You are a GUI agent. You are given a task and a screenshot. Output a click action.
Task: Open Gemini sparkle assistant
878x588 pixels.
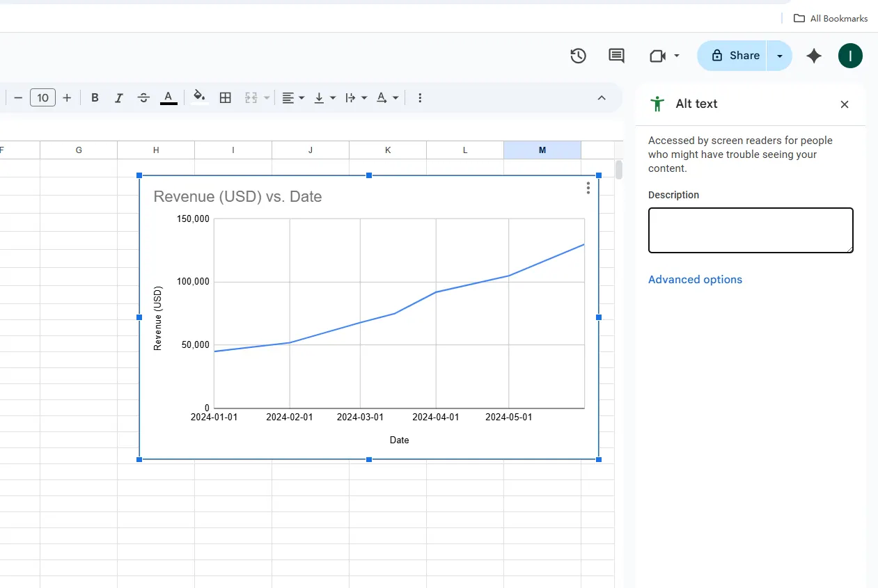[x=814, y=56]
